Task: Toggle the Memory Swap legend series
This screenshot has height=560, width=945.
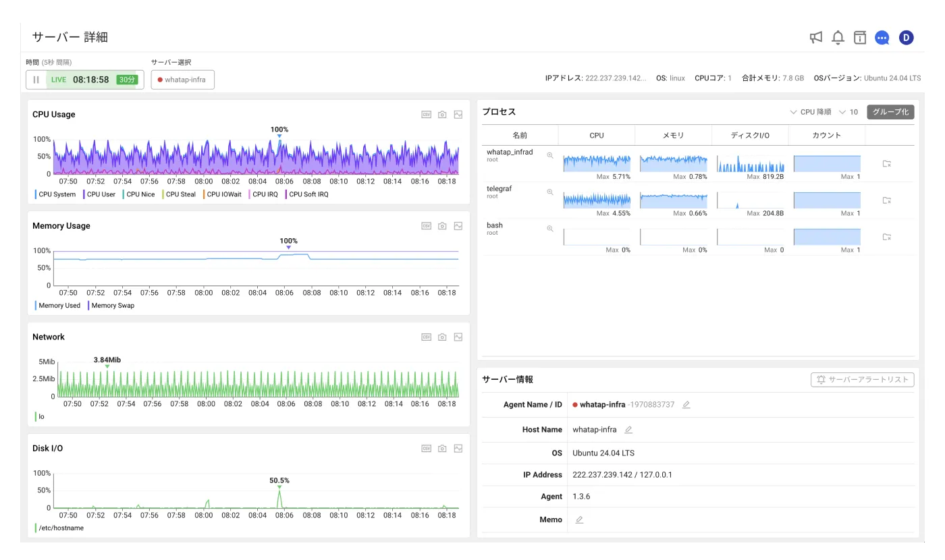Action: (111, 306)
